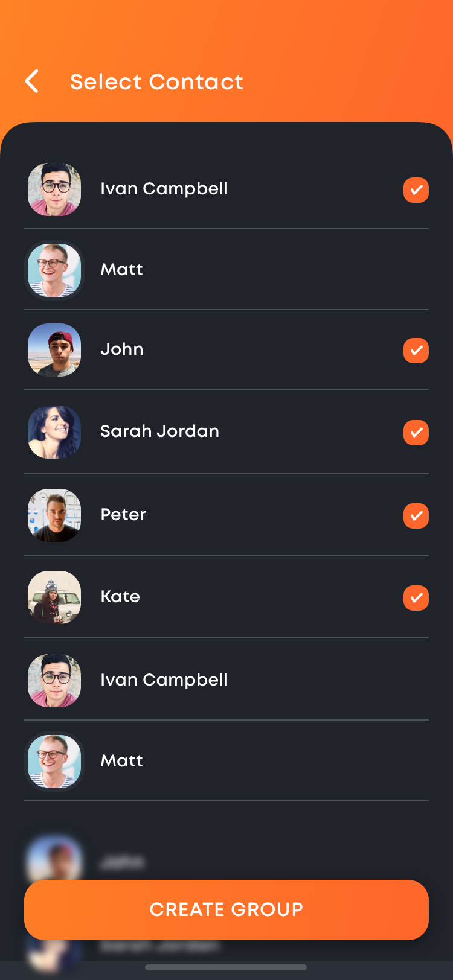Tap avatar of the checked Ivan Campbell
Image resolution: width=453 pixels, height=980 pixels.
point(54,189)
